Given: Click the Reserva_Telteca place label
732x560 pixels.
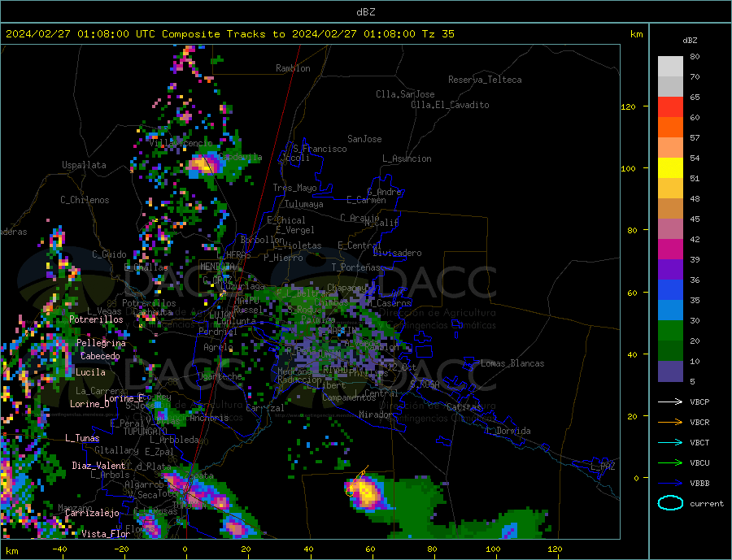Looking at the screenshot, I should pyautogui.click(x=485, y=80).
